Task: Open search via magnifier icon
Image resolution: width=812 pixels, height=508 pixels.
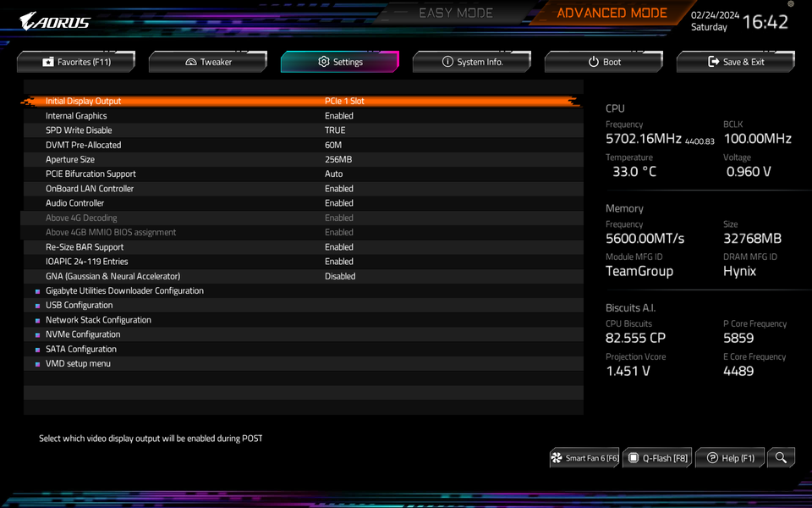Action: [x=781, y=458]
